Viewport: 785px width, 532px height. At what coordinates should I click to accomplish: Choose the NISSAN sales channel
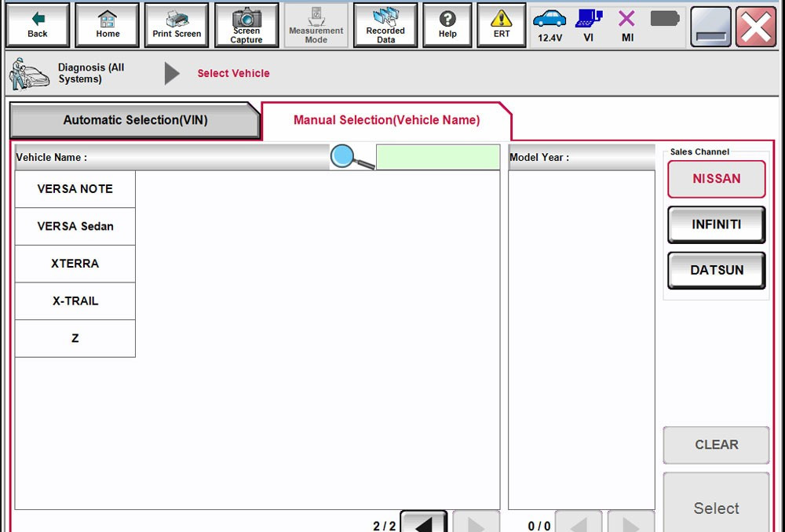point(716,179)
